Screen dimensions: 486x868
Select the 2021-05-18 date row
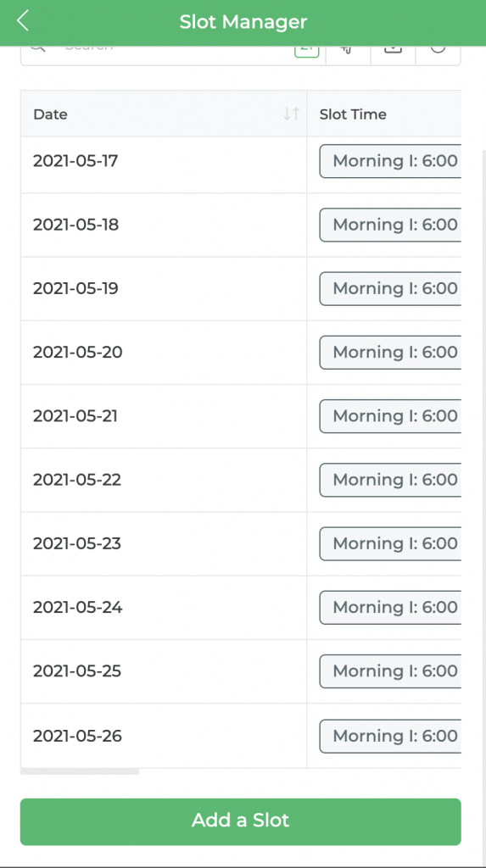(x=164, y=225)
